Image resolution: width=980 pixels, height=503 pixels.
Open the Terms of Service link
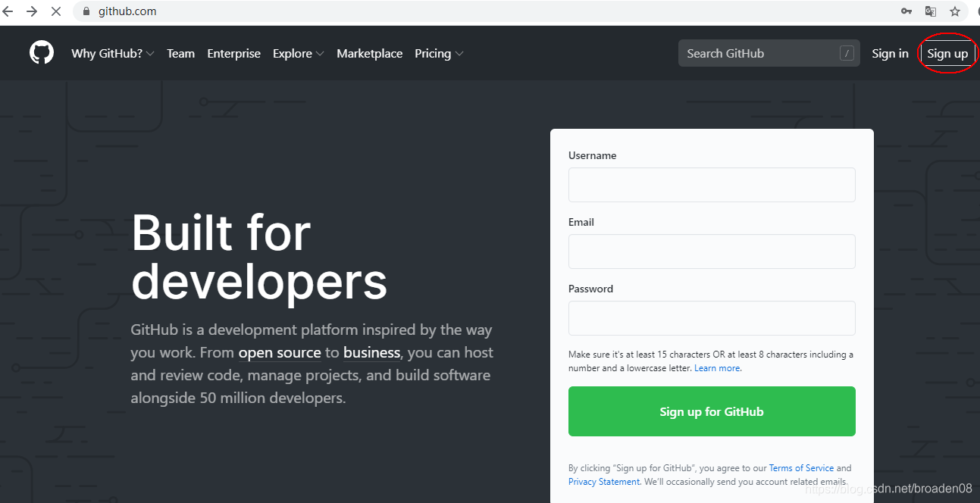(x=801, y=468)
